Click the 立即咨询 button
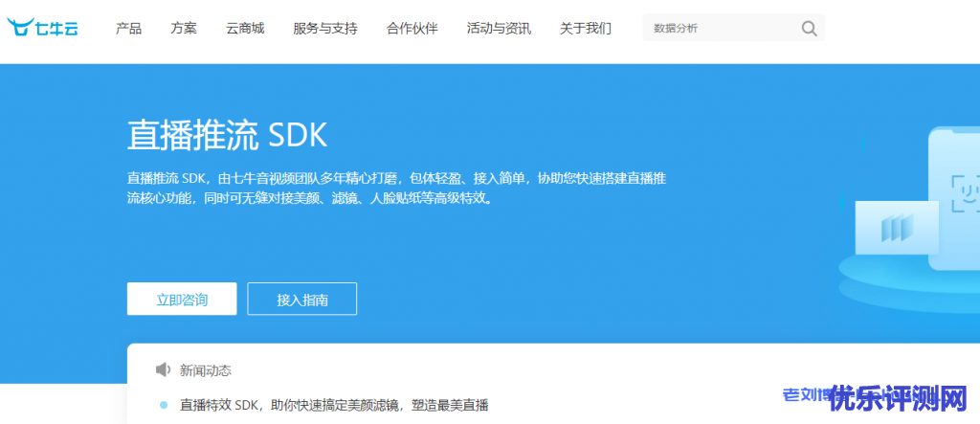Image resolution: width=980 pixels, height=424 pixels. 182,299
